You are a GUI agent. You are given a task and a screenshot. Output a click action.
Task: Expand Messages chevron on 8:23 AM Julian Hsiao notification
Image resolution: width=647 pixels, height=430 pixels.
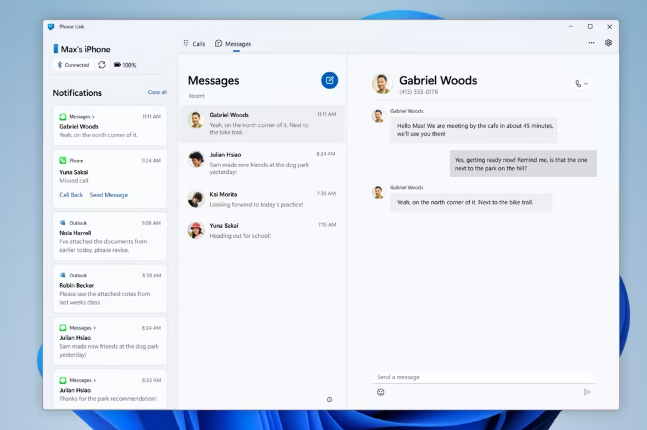coord(94,380)
